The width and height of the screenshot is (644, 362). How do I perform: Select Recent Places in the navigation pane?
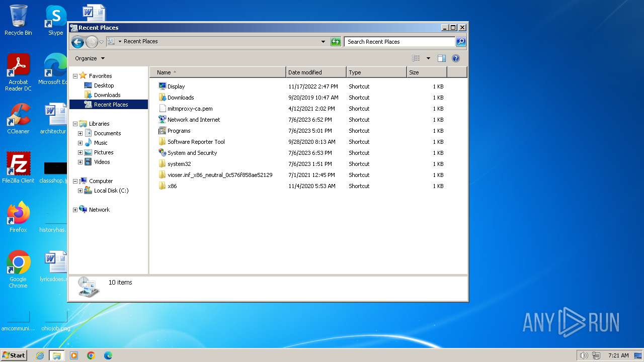coord(108,105)
